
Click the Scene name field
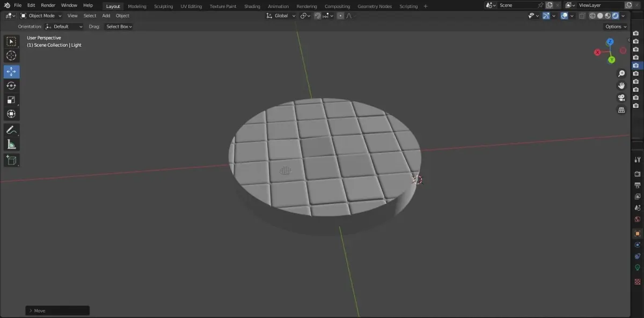coord(518,5)
